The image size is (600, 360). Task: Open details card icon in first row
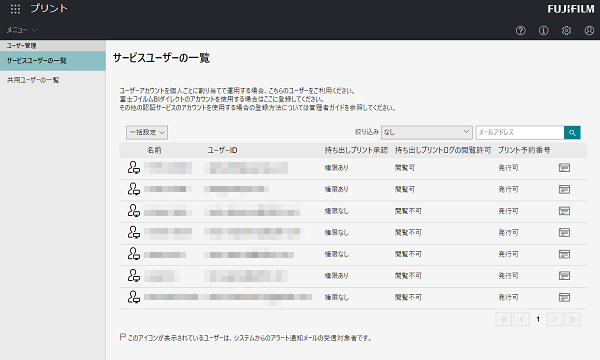pyautogui.click(x=564, y=168)
